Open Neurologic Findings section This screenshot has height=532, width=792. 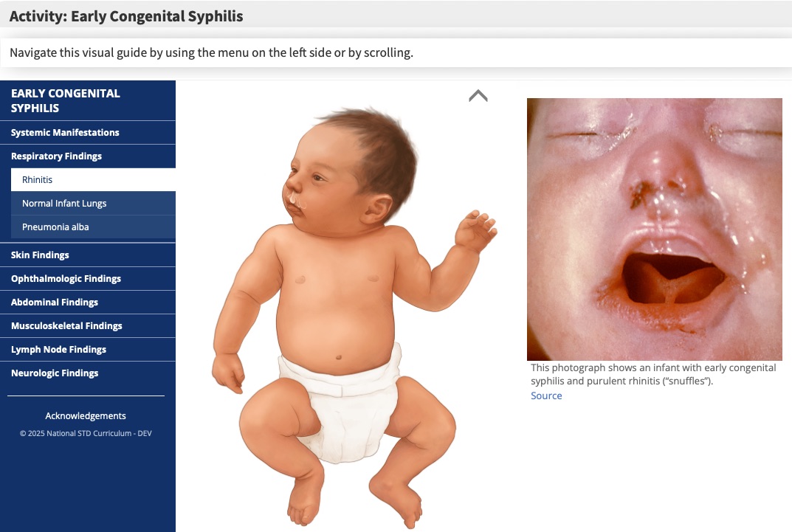[x=88, y=373]
